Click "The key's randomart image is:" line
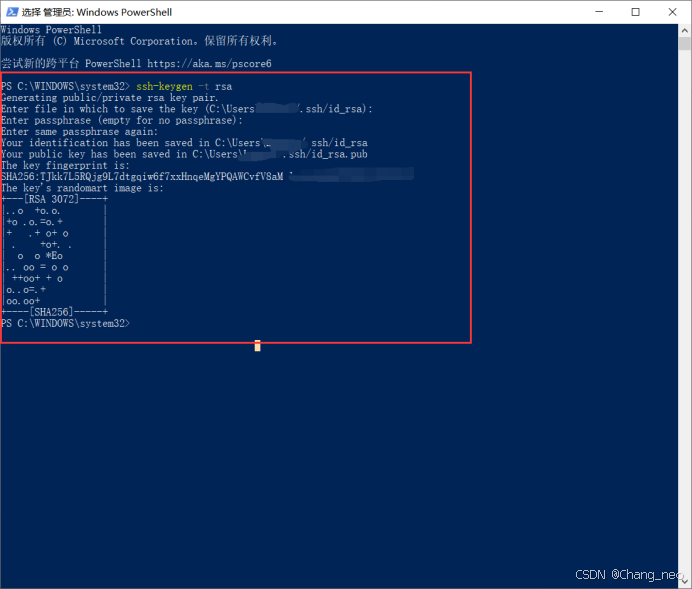Screen dimensions: 692x589 click(82, 188)
